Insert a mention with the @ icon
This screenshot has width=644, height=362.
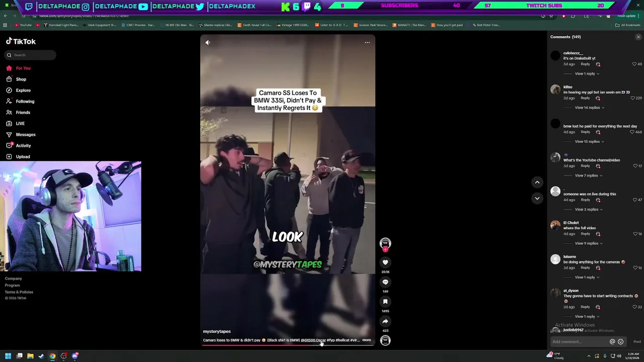612,342
